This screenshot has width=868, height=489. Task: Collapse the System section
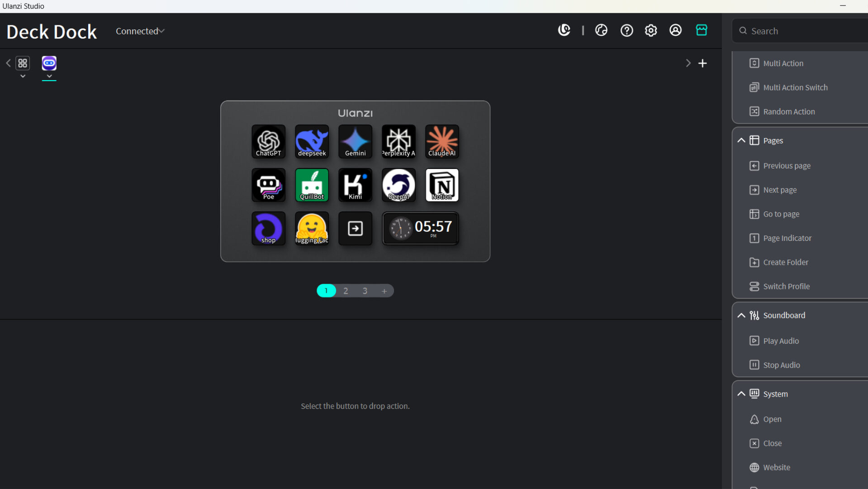[741, 394]
